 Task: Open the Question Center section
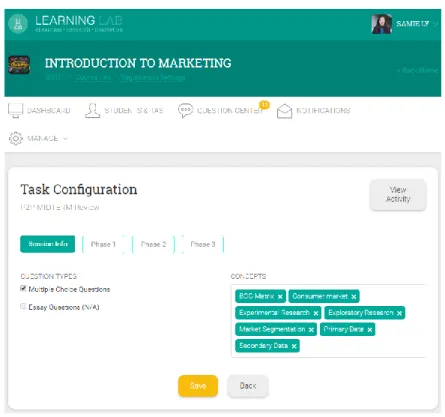click(x=230, y=111)
